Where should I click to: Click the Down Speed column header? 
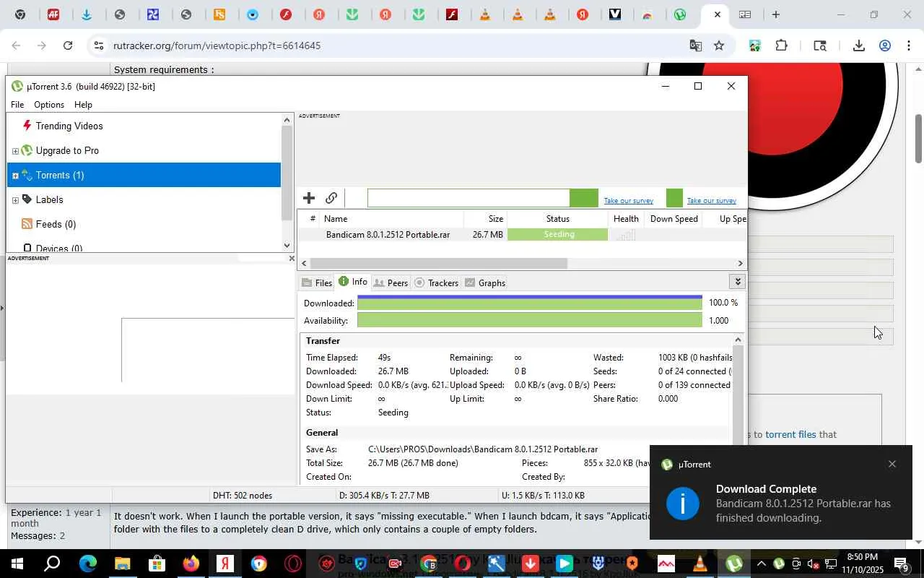[674, 218]
